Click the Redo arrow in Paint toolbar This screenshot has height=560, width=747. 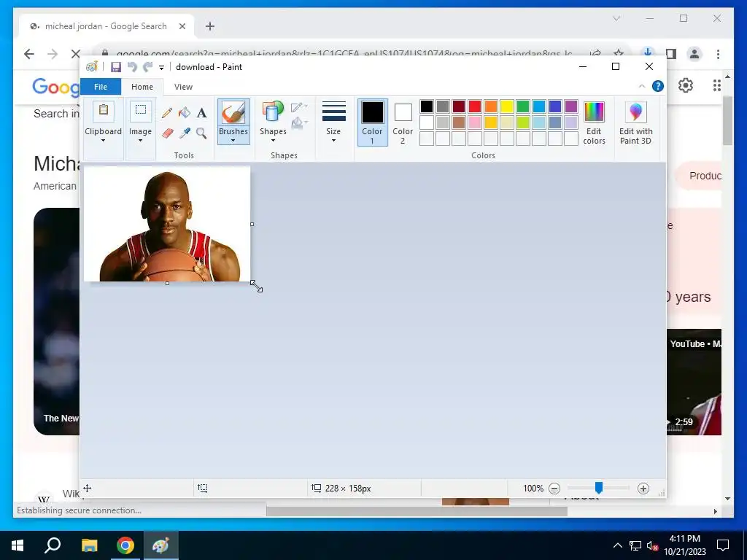(x=148, y=67)
